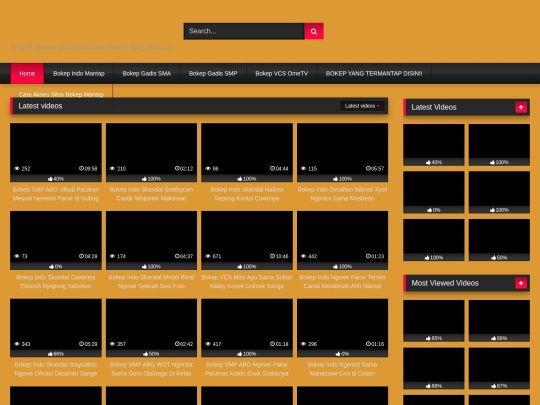Click the magnifier search button
540x405 pixels.
coord(313,31)
